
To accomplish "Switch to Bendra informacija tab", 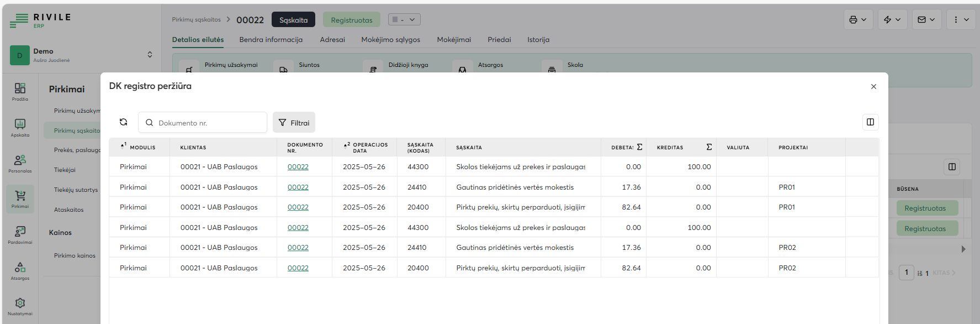I will click(271, 40).
